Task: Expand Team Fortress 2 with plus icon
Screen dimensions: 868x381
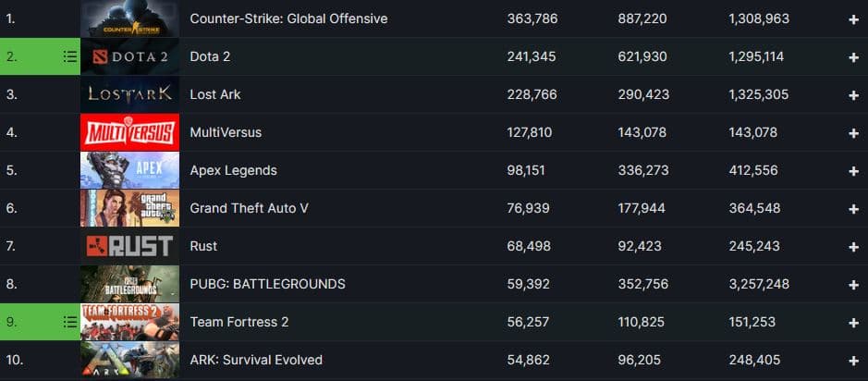Action: point(853,322)
